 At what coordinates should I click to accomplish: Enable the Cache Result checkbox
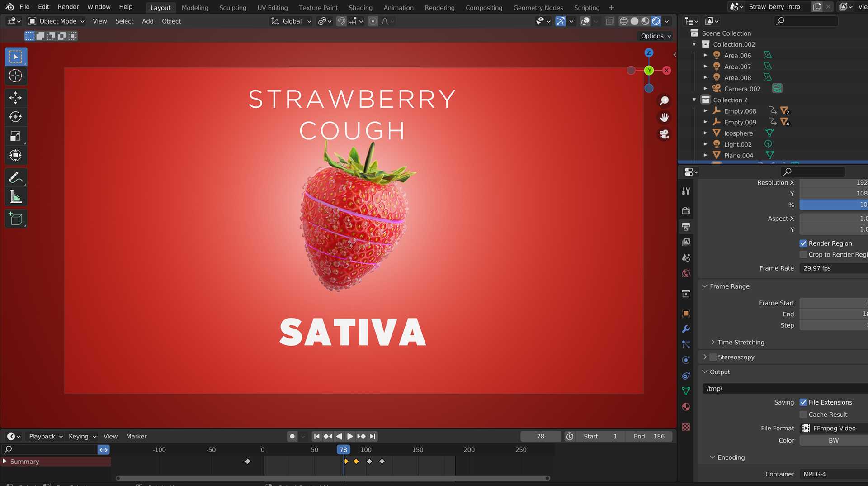pos(803,415)
